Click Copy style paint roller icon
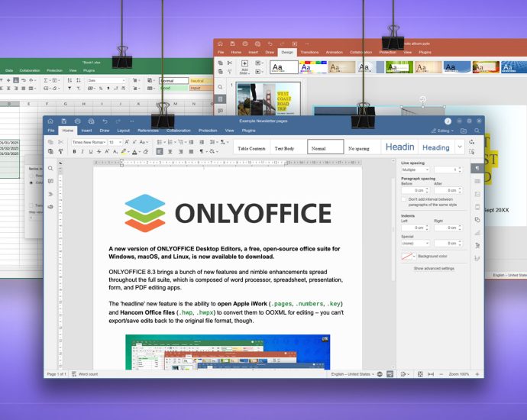The image size is (527, 420). coord(61,151)
